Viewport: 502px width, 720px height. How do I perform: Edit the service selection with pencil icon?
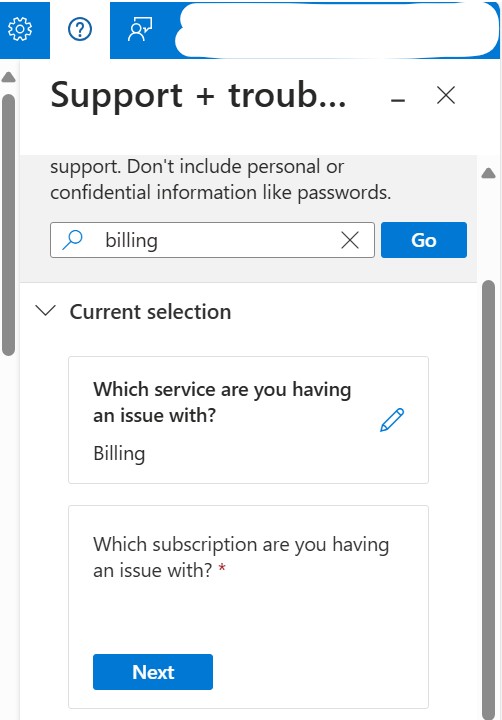(392, 420)
